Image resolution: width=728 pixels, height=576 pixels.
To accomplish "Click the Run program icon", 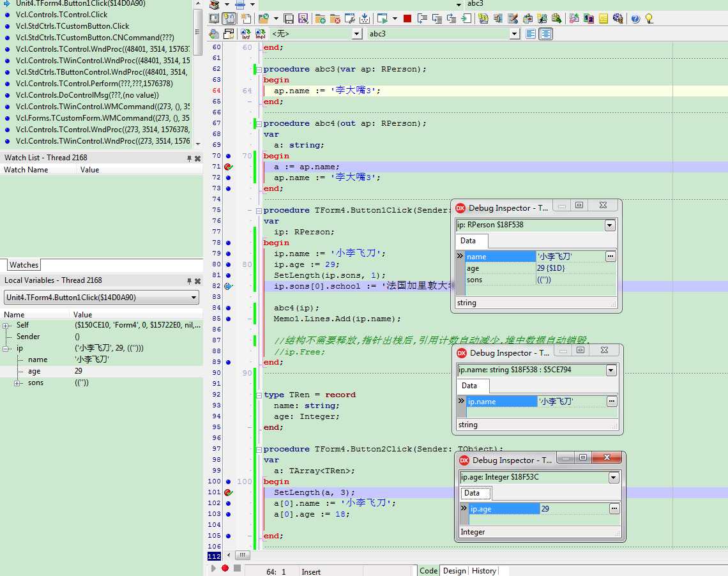I will tap(382, 19).
